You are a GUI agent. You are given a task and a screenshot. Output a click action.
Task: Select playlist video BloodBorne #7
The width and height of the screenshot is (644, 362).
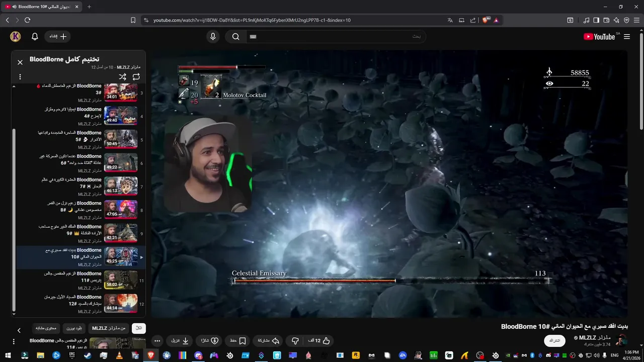80,187
